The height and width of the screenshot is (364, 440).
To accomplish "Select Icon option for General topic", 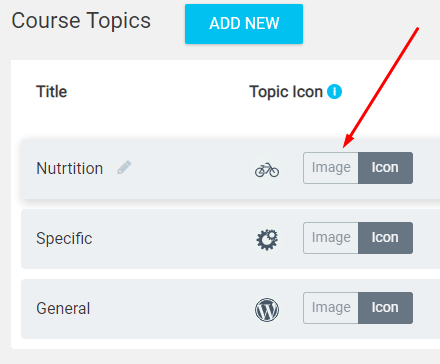I will (385, 308).
